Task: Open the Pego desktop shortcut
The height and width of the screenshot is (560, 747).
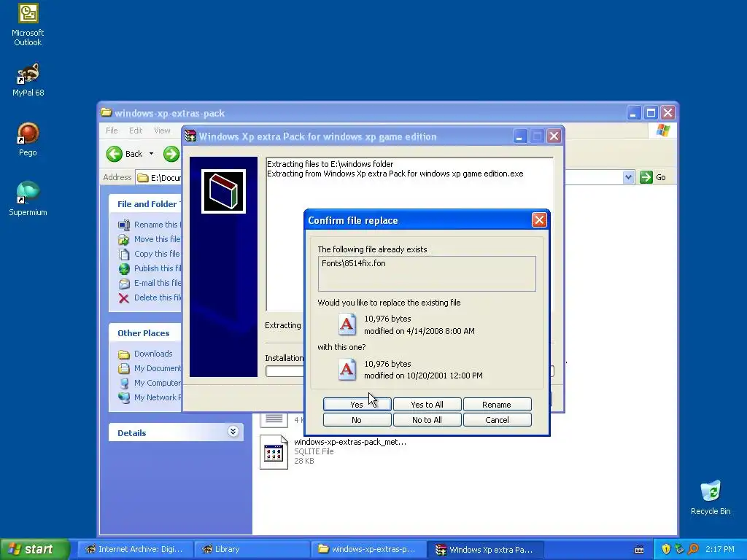Action: point(28,139)
